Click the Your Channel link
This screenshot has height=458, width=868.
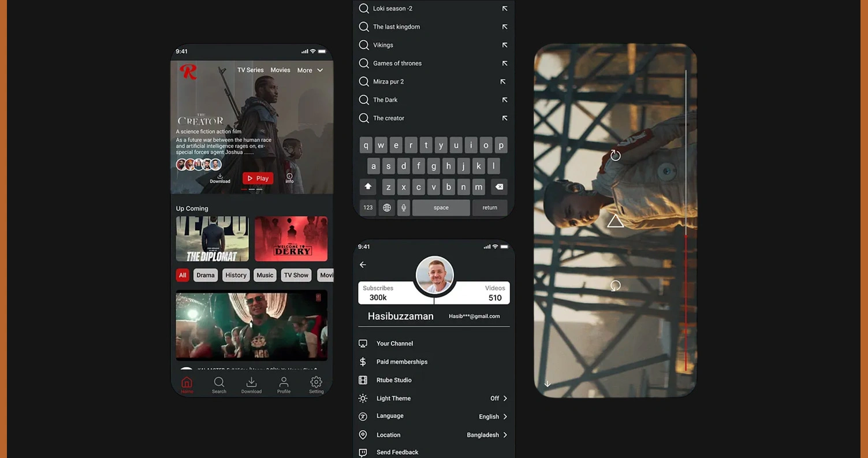click(394, 344)
